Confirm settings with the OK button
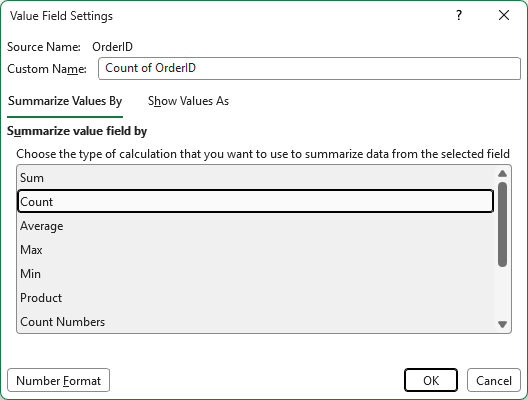Screen dimensions: 528x400 (x=431, y=380)
